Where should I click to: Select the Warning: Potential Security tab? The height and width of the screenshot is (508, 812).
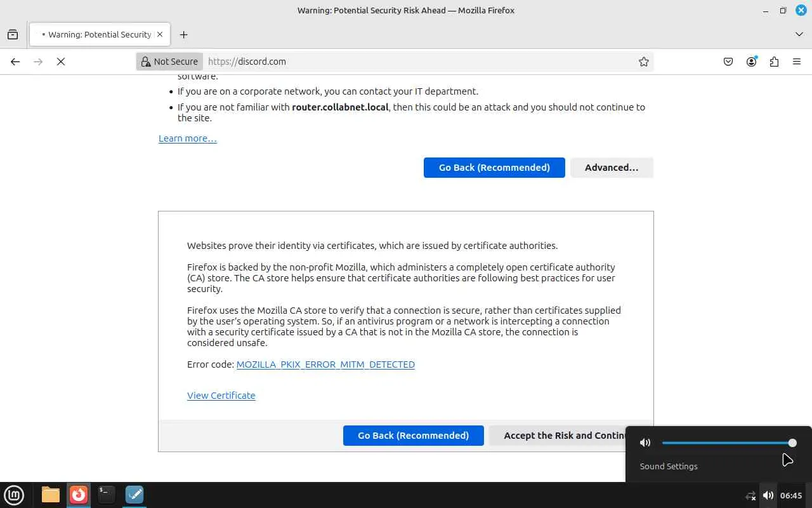[99, 34]
